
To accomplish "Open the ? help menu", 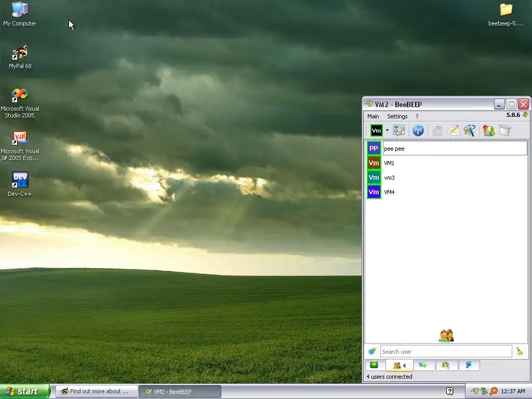I will point(417,116).
